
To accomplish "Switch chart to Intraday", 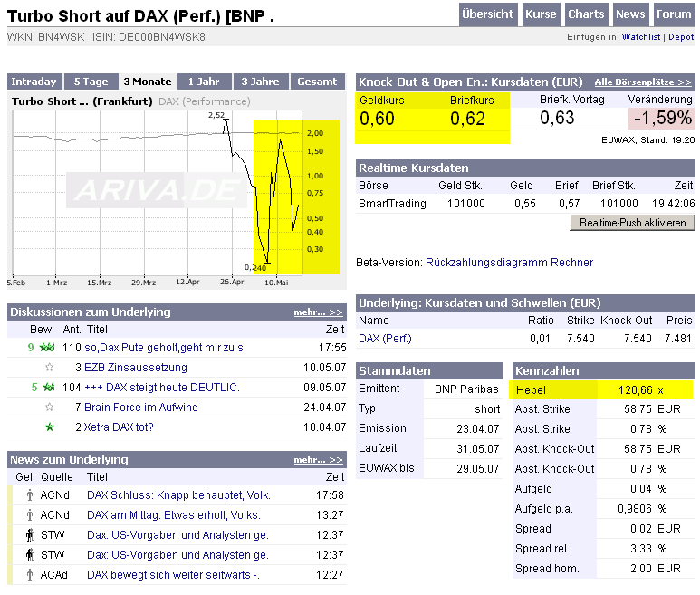I will (x=34, y=82).
